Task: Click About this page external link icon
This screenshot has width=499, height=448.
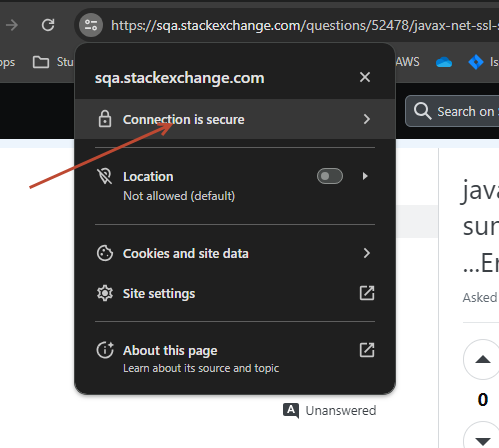Action: coord(367,350)
